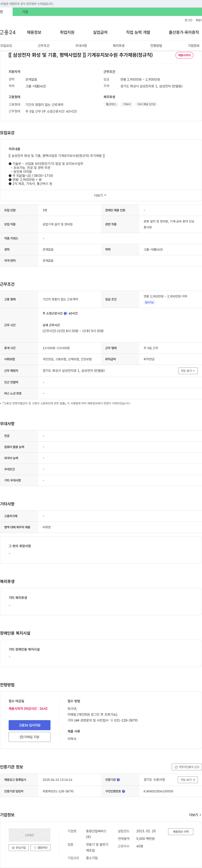This screenshot has width=202, height=868.
Task: Click the 퇴직연금 value
Action: coord(149,359)
